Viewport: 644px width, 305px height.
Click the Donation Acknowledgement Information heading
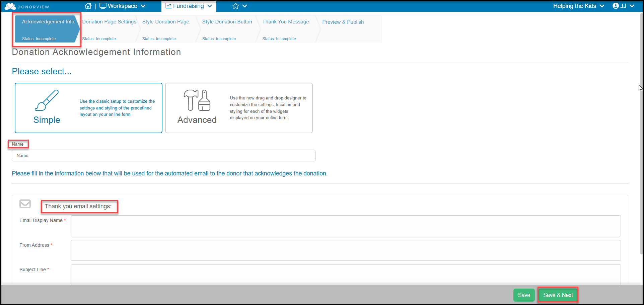[x=96, y=52]
